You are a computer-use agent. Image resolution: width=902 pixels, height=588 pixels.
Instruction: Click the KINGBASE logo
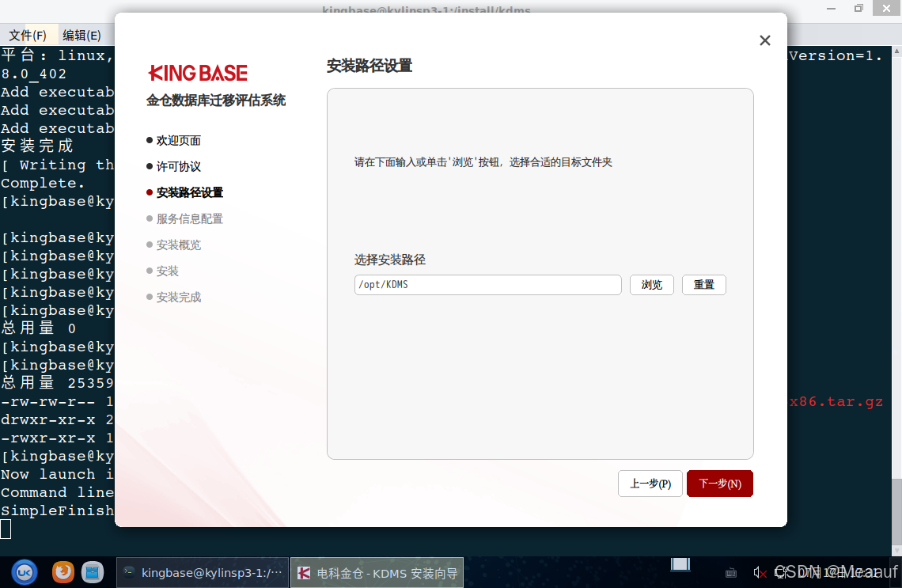click(198, 73)
